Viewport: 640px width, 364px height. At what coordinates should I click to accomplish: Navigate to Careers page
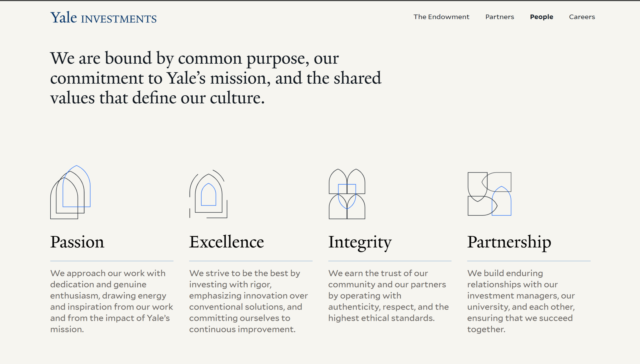click(x=582, y=17)
